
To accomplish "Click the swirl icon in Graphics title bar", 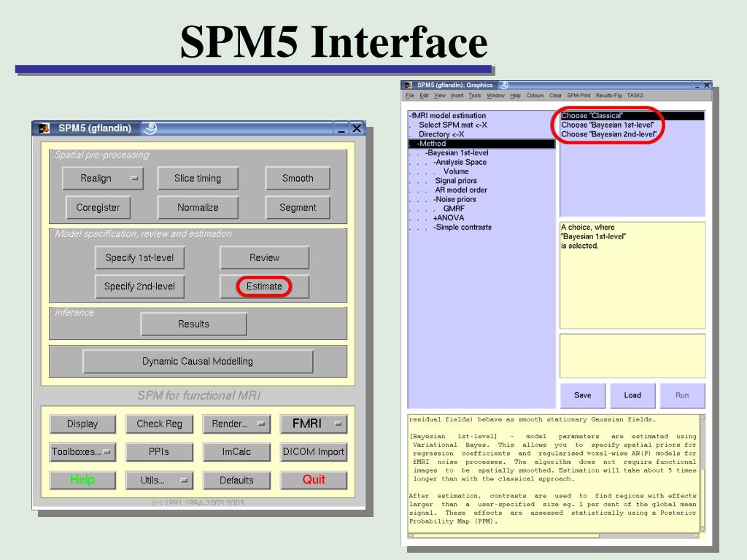I will coord(505,85).
